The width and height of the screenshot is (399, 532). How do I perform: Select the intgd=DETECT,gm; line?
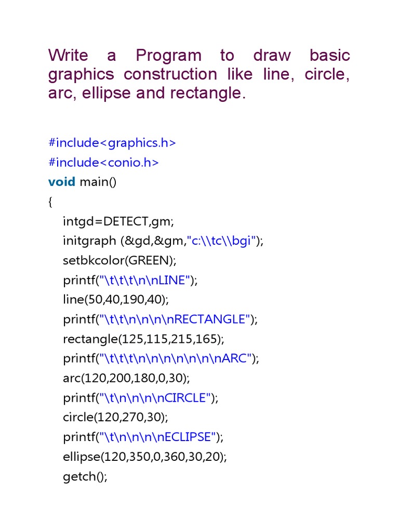118,222
